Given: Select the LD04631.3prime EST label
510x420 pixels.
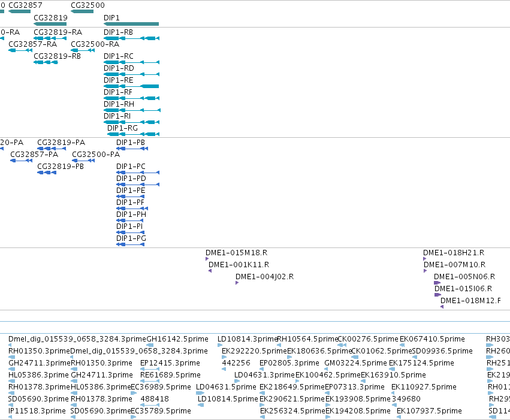Looking at the screenshot, I should point(264,375).
